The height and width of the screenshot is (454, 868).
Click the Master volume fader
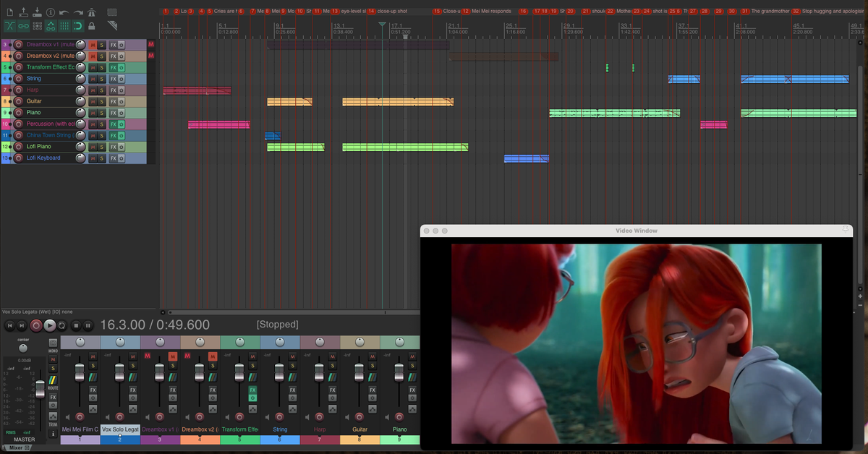coord(40,390)
